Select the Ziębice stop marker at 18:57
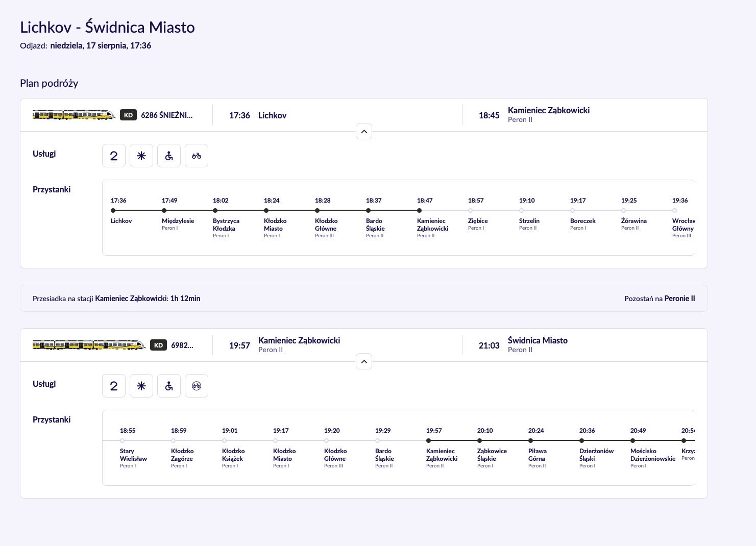This screenshot has width=756, height=546. click(x=470, y=210)
